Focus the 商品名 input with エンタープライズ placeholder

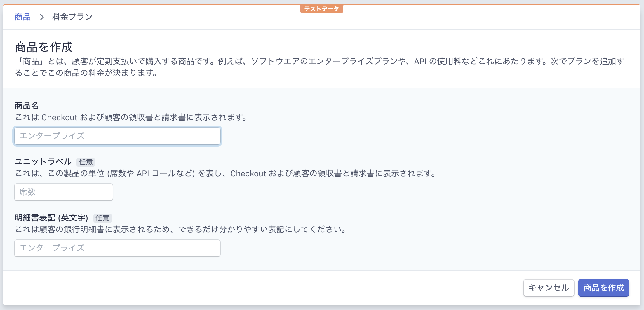117,136
